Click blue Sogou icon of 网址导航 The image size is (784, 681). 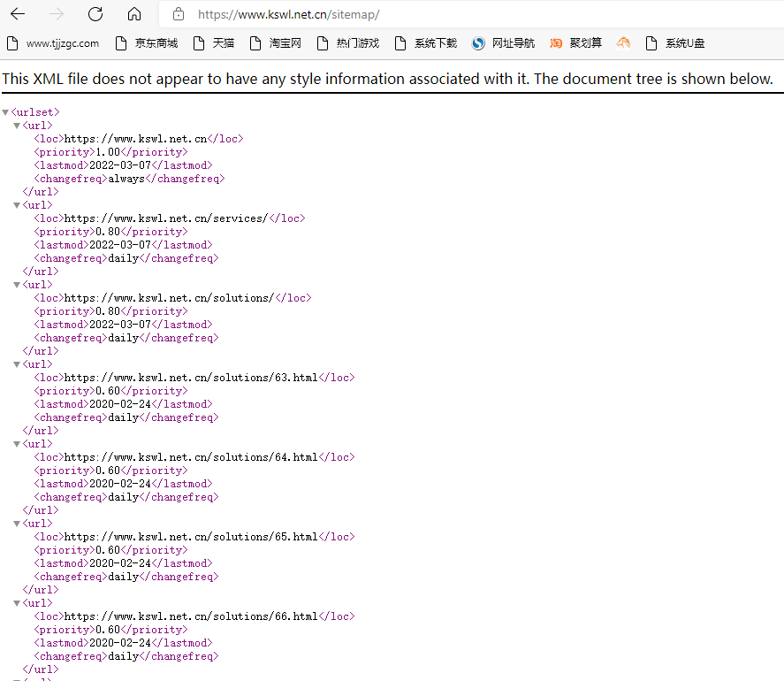tap(478, 43)
